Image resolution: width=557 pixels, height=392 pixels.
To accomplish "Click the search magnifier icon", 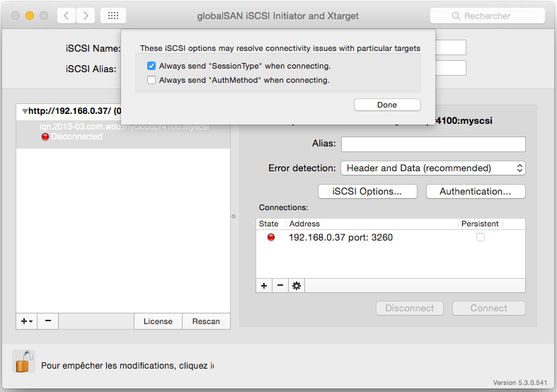I will (x=456, y=16).
